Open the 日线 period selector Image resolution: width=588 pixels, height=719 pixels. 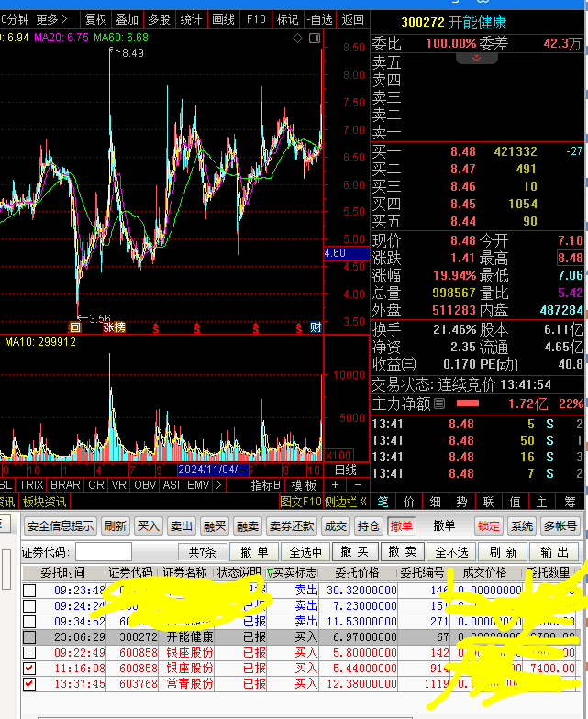coord(345,470)
